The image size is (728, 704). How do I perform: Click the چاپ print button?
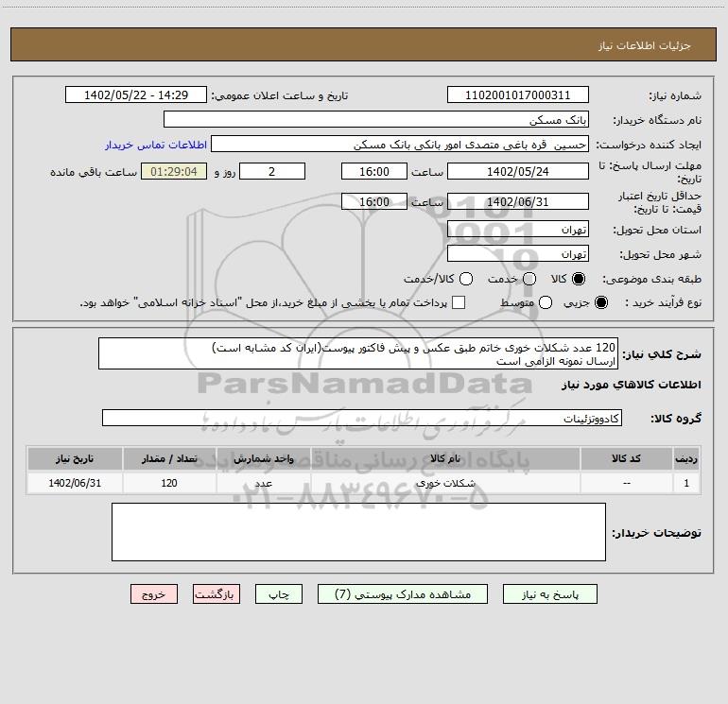click(279, 594)
